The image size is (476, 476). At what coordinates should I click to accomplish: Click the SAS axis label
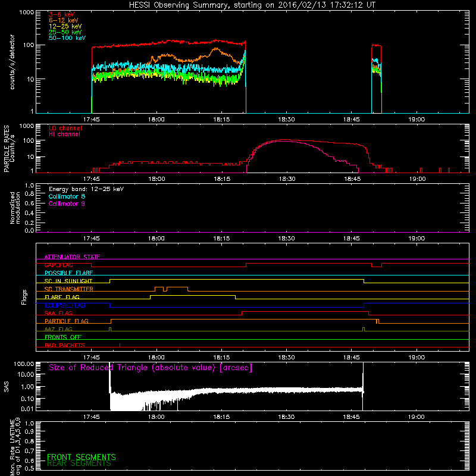click(6, 386)
